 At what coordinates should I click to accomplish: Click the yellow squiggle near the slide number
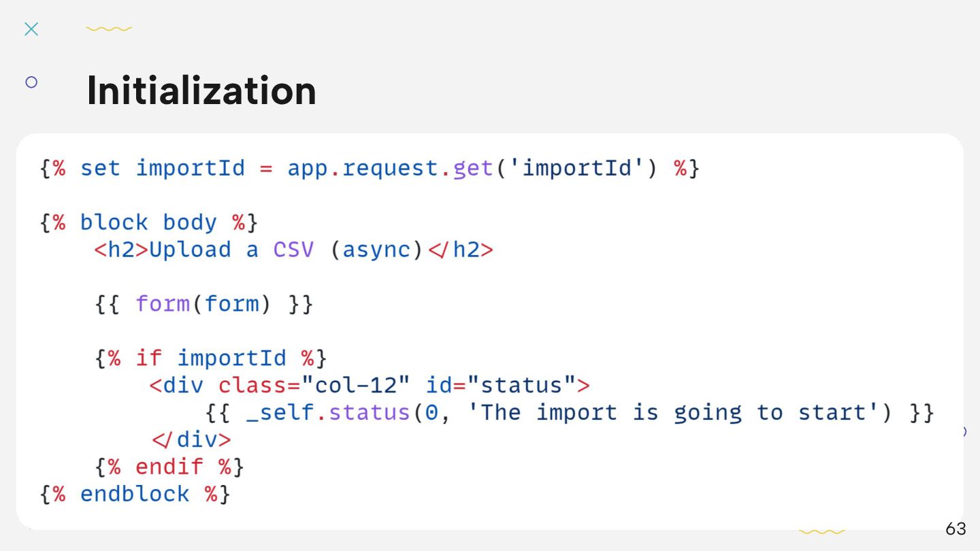[821, 531]
